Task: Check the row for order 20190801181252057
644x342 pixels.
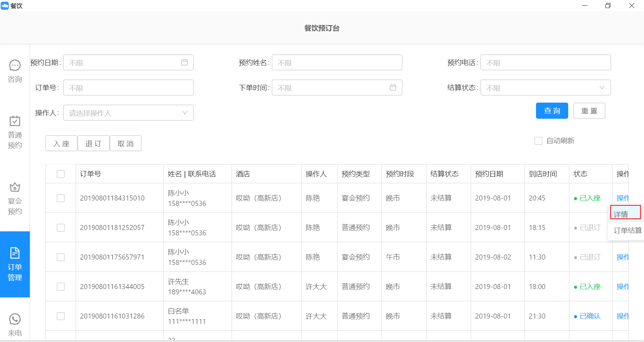Action: 61,228
